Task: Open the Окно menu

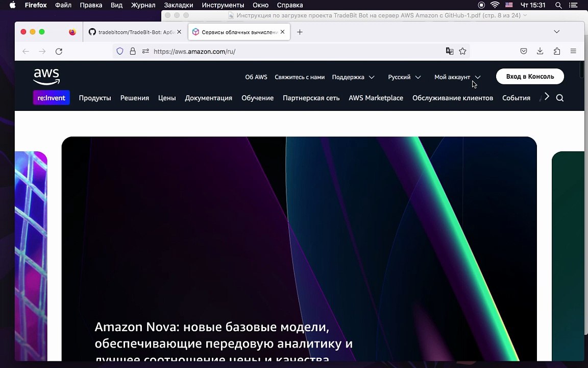Action: pos(260,5)
